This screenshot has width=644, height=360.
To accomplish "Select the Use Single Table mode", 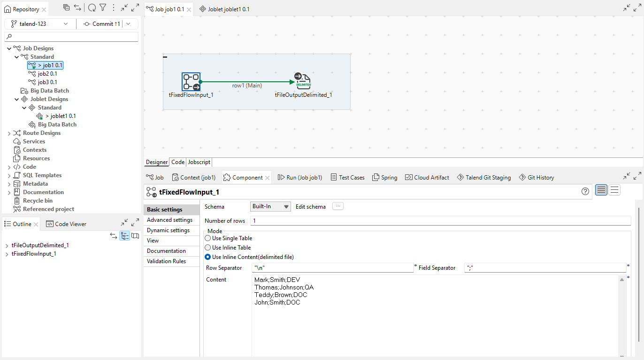I will point(207,238).
